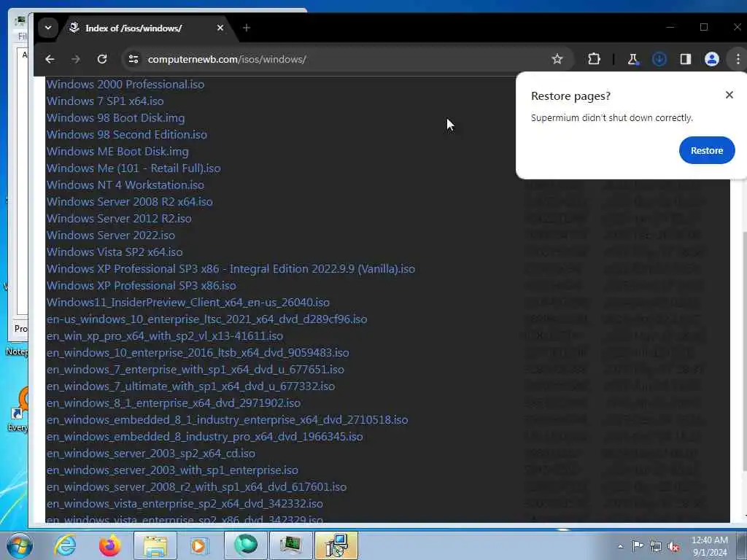747x560 pixels.
Task: Open en_win_xp_pro_x64_with_sp2_vl_x13-41611.iso link
Action: coord(165,335)
